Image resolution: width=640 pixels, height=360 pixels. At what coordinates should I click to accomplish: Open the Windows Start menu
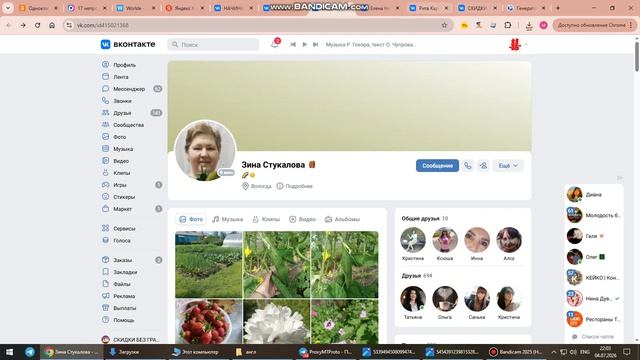tap(9, 352)
